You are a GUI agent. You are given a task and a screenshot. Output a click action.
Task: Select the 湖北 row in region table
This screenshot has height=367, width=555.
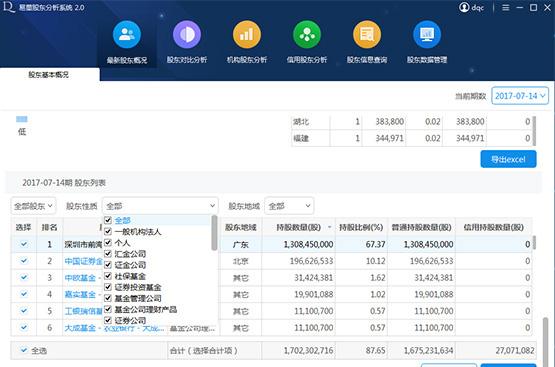[412, 121]
